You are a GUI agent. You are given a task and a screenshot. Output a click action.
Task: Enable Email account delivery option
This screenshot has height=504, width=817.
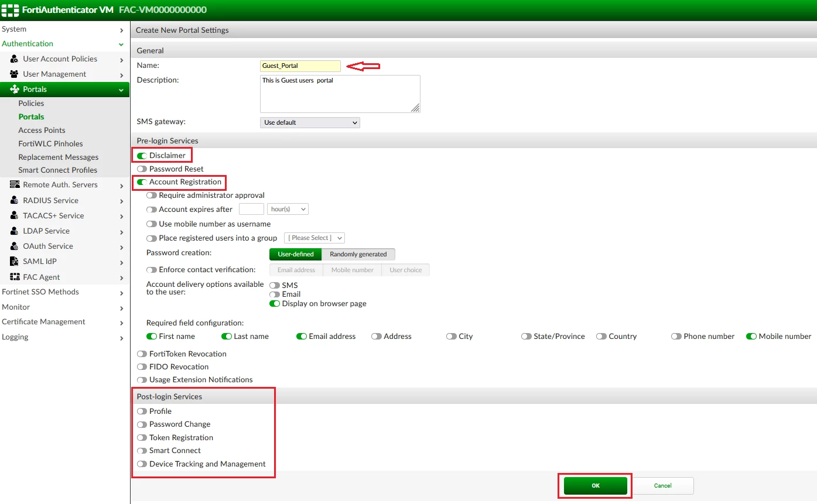[x=274, y=294]
